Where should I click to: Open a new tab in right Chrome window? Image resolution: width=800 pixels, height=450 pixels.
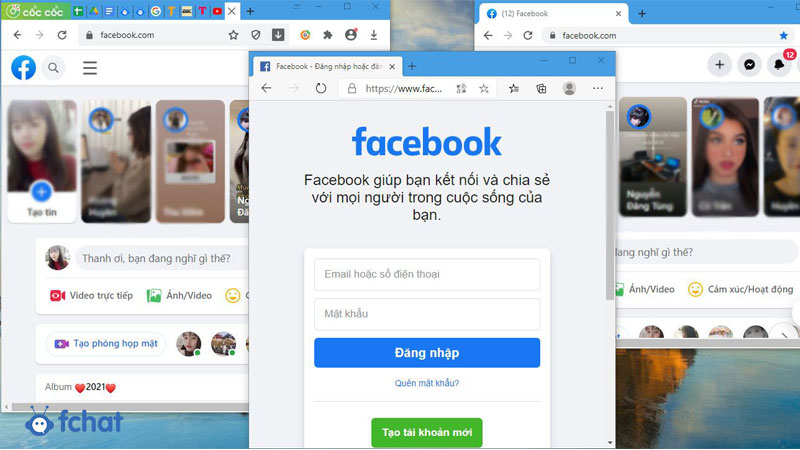point(642,14)
